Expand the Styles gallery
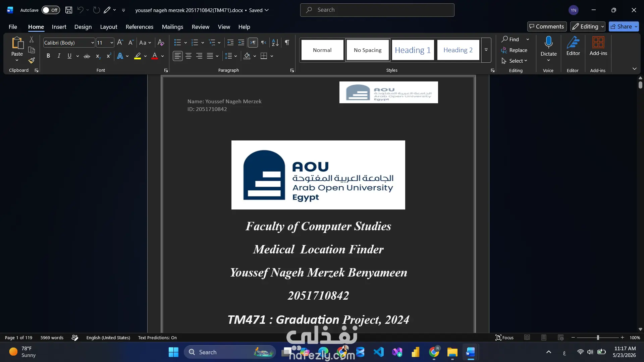644x362 pixels. (x=486, y=50)
